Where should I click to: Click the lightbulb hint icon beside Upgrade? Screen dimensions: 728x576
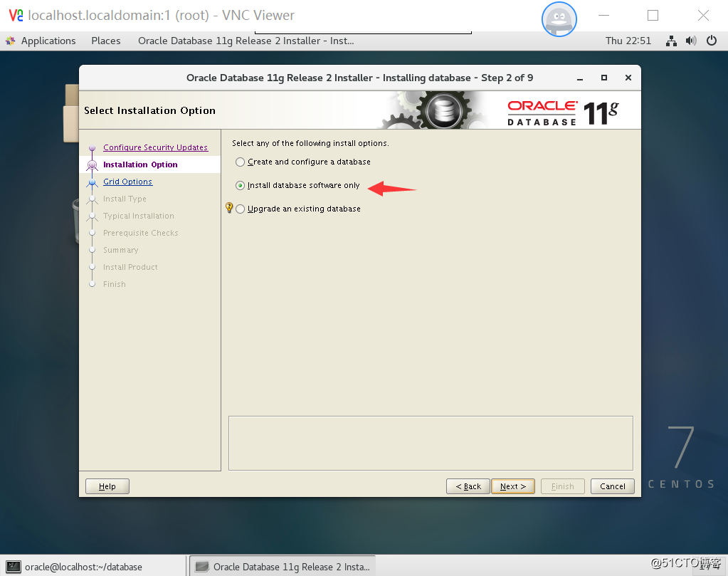[229, 207]
